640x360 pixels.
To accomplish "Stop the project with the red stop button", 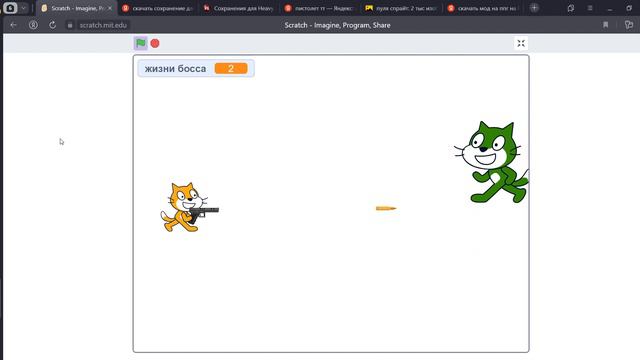I will [155, 43].
